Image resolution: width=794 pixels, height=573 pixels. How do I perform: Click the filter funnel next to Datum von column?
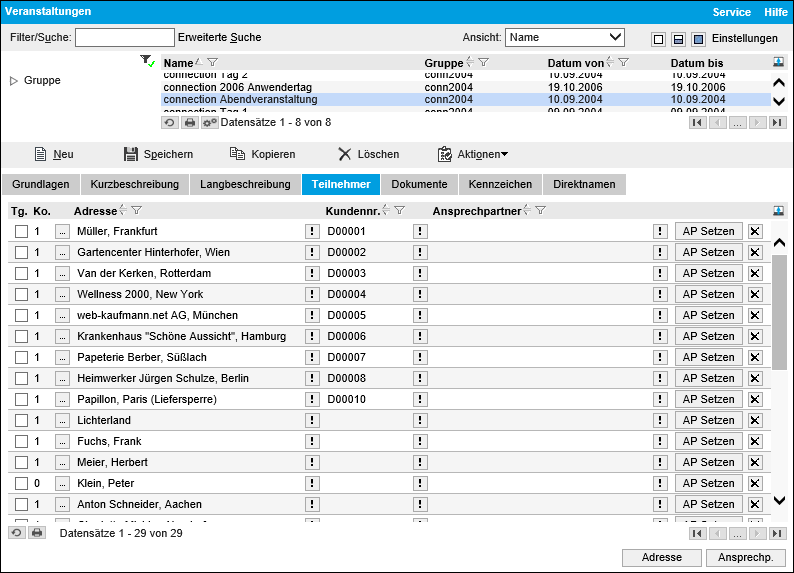(624, 62)
